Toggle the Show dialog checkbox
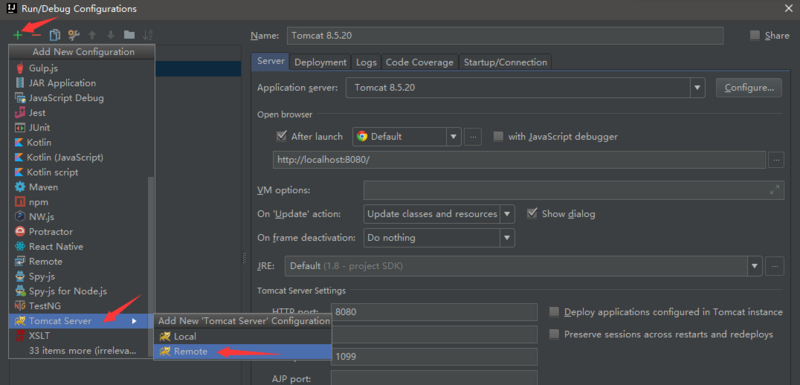800x385 pixels. pyautogui.click(x=532, y=213)
